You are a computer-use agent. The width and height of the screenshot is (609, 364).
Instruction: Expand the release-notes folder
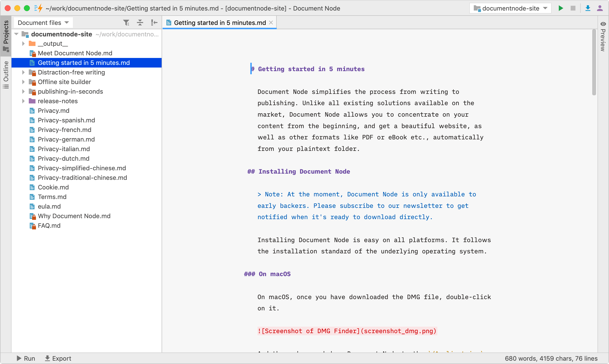[23, 101]
